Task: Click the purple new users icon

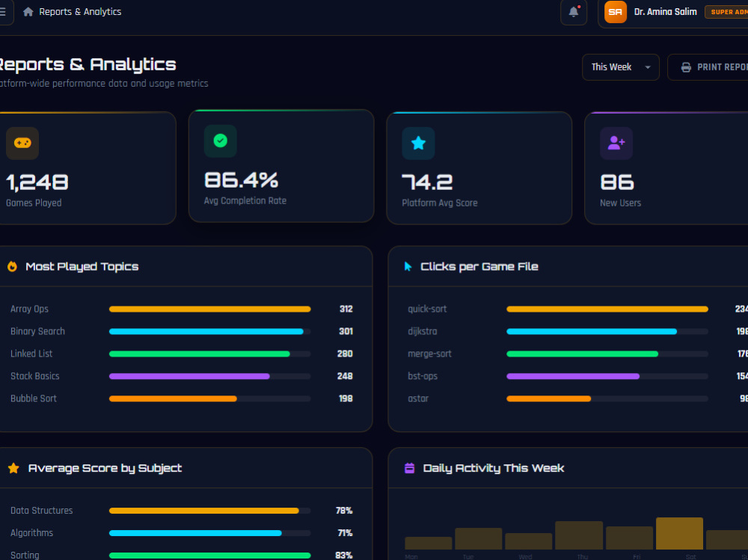Action: (x=616, y=143)
